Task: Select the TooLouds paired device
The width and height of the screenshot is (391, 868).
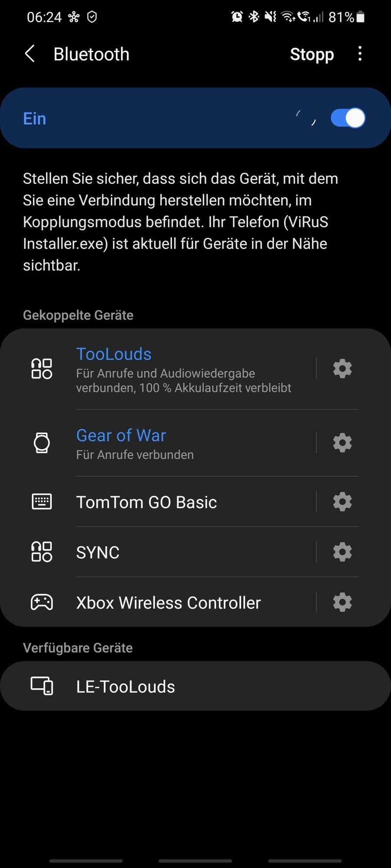Action: [x=158, y=369]
